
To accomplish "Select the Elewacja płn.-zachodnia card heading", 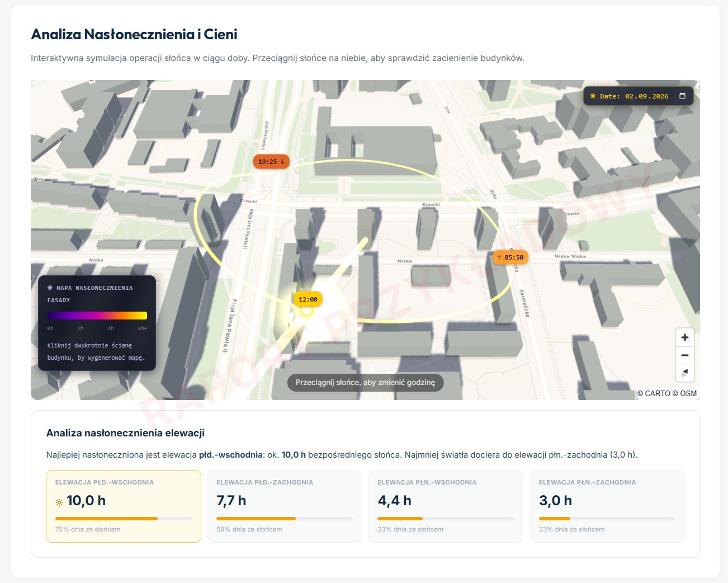I will [x=587, y=482].
